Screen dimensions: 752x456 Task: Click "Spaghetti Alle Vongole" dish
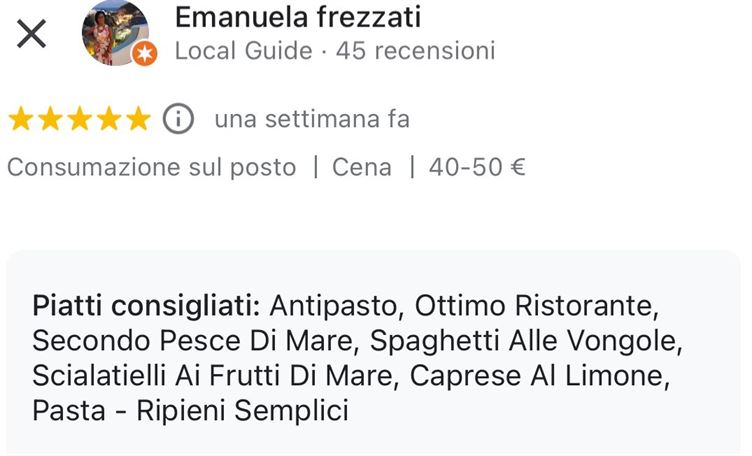(526, 340)
